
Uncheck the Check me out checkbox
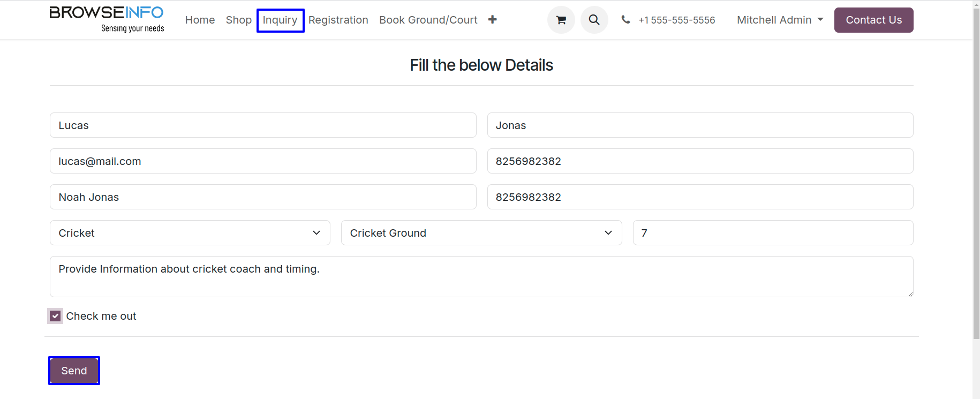tap(55, 316)
